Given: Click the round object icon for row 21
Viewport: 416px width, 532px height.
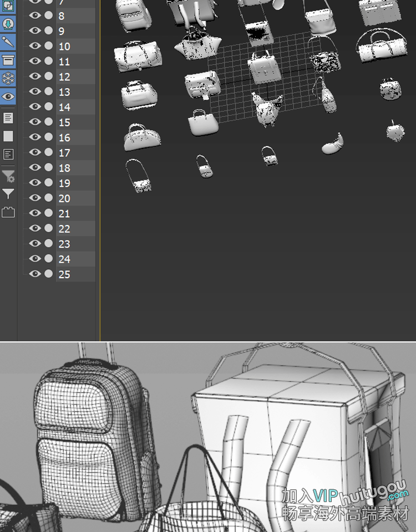Looking at the screenshot, I should tap(49, 213).
